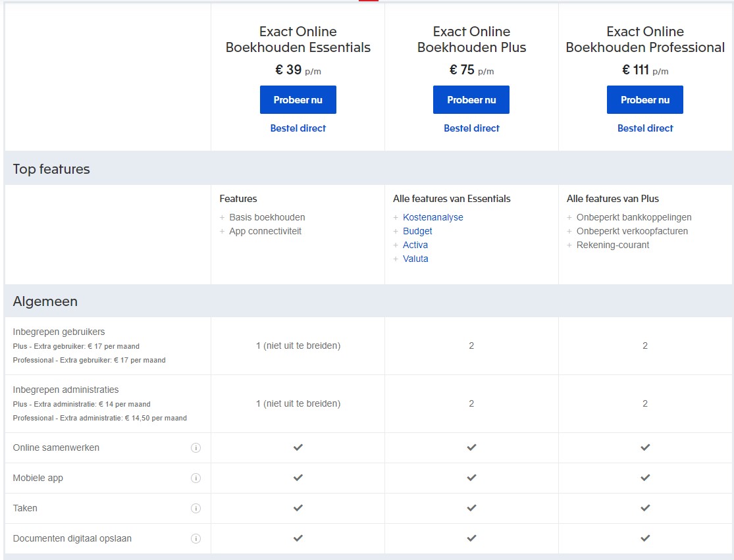Click plus icon before Kostenanalyse

point(396,218)
